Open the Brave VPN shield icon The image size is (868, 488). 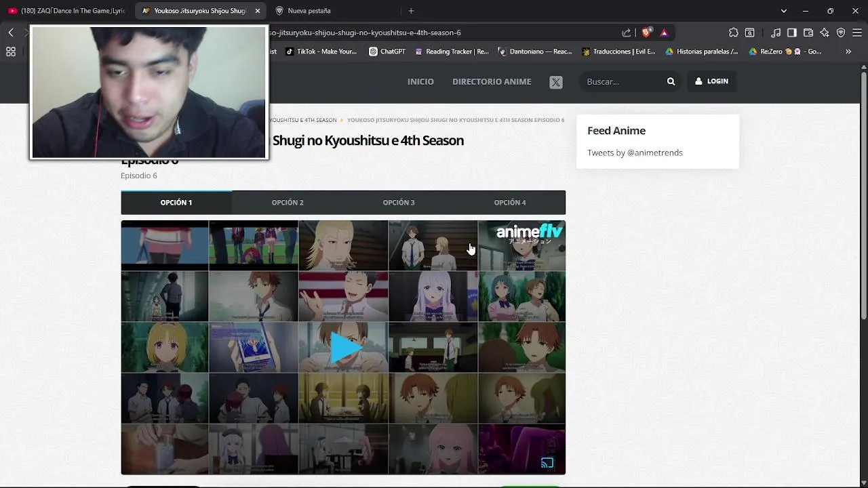coord(841,33)
